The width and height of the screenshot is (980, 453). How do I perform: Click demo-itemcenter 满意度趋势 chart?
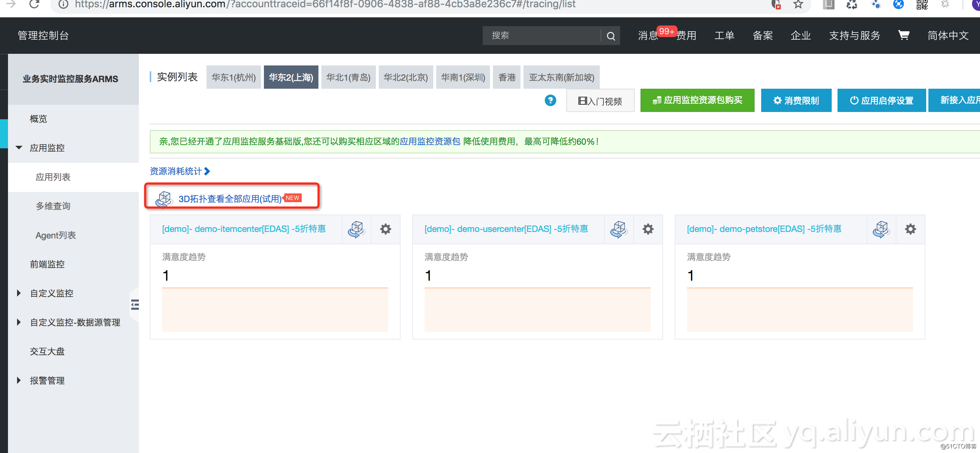pos(275,310)
